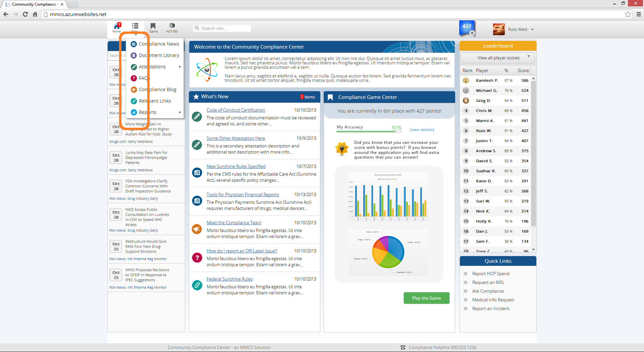Expand the Russ West user dropdown arrow
The width and height of the screenshot is (644, 352).
click(532, 30)
